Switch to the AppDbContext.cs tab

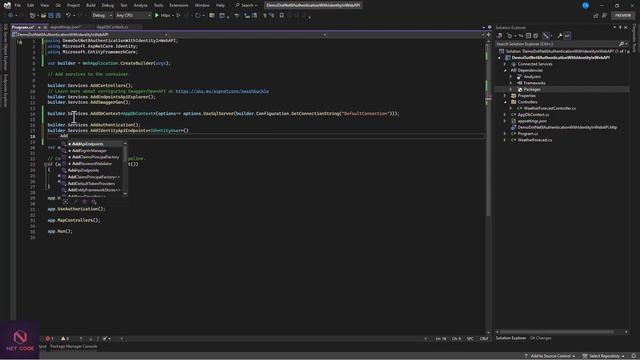point(112,27)
